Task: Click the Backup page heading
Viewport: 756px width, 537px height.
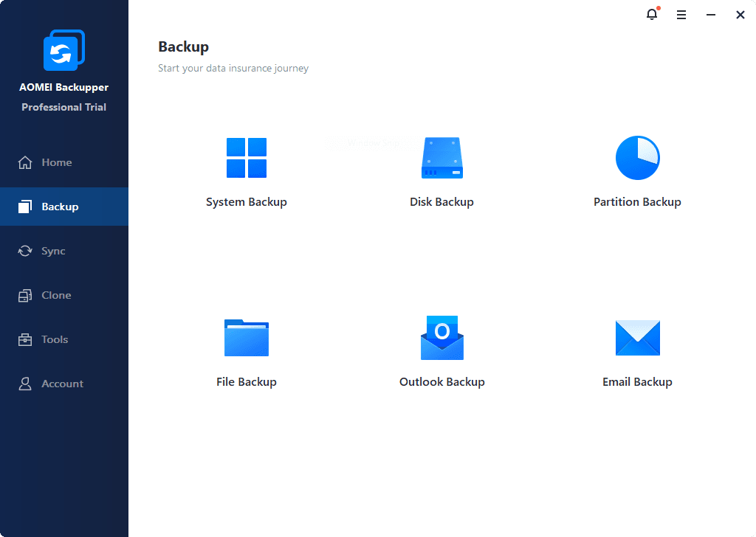Action: pos(184,46)
